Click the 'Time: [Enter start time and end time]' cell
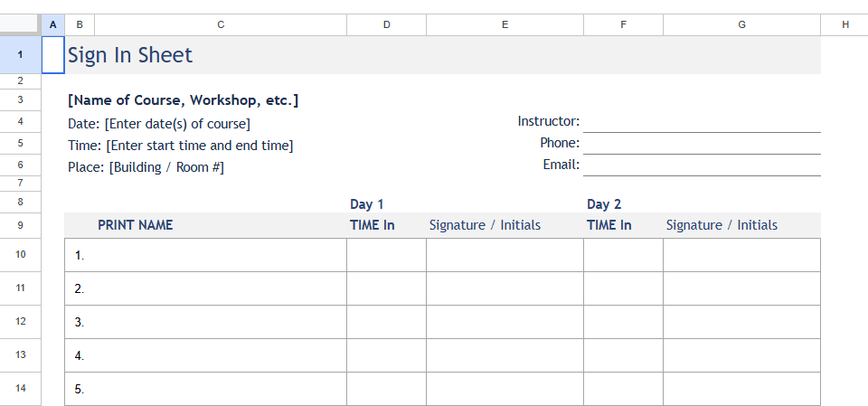This screenshot has height=406, width=868. [x=181, y=146]
